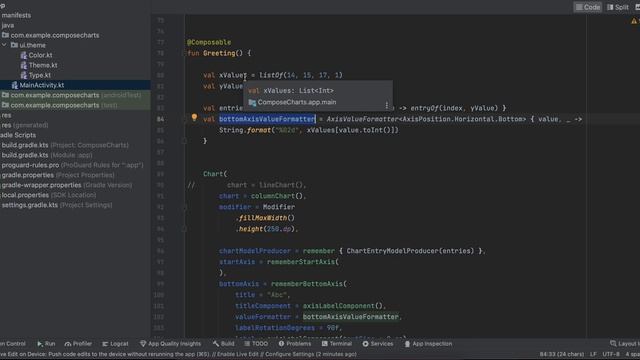Screen dimensions: 640x360
Task: Open build.gradle.kts (Module :app)
Action: coord(47,155)
